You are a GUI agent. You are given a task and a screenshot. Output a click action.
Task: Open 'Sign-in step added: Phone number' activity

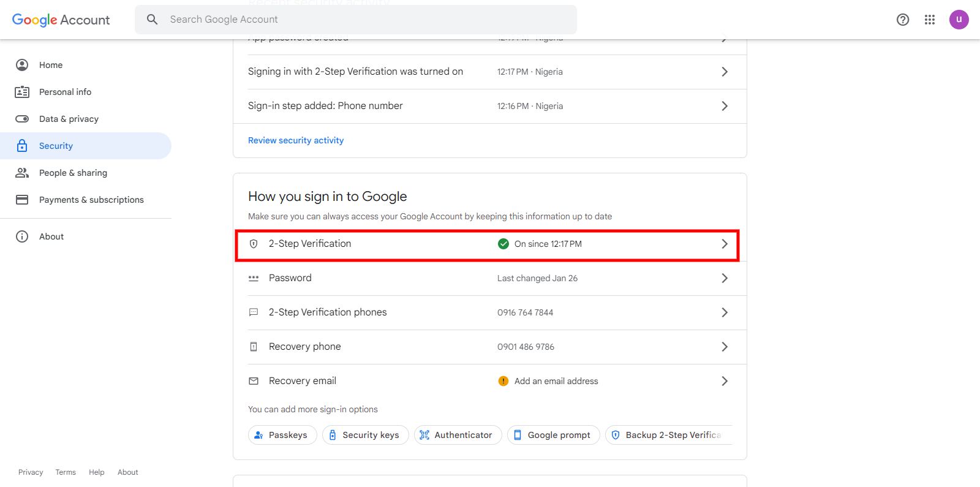(x=487, y=106)
